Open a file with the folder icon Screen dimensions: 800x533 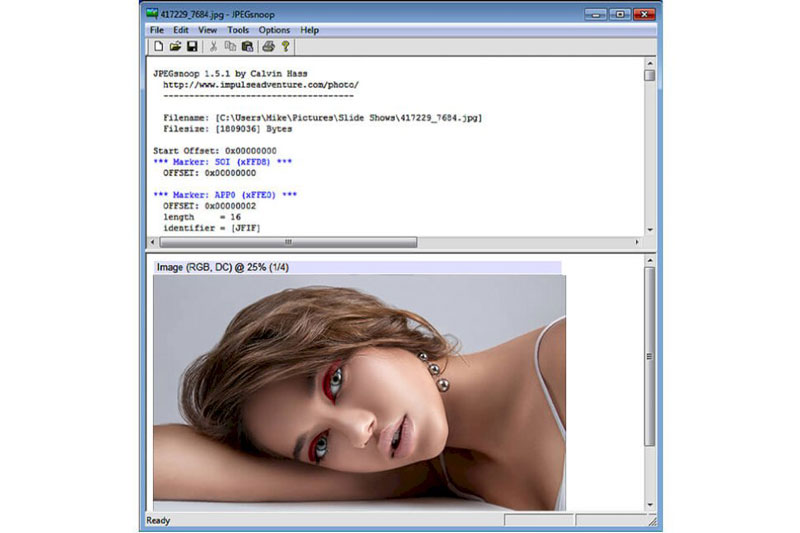(176, 46)
